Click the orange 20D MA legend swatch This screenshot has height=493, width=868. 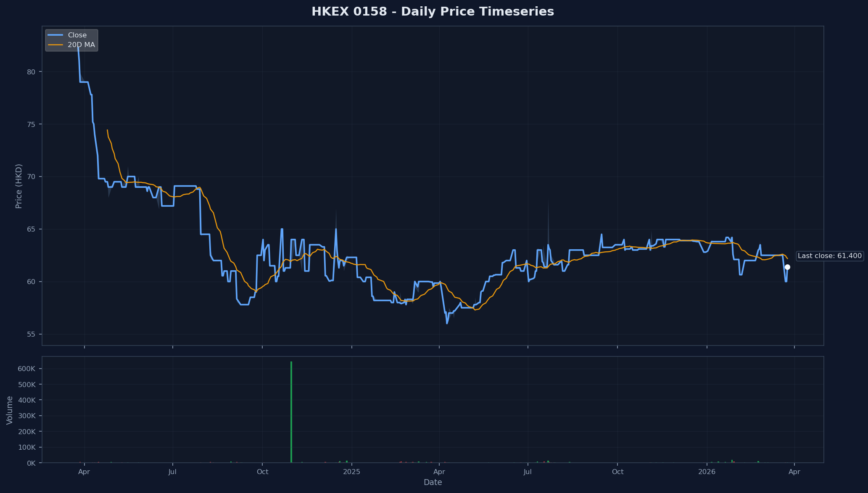pyautogui.click(x=55, y=45)
